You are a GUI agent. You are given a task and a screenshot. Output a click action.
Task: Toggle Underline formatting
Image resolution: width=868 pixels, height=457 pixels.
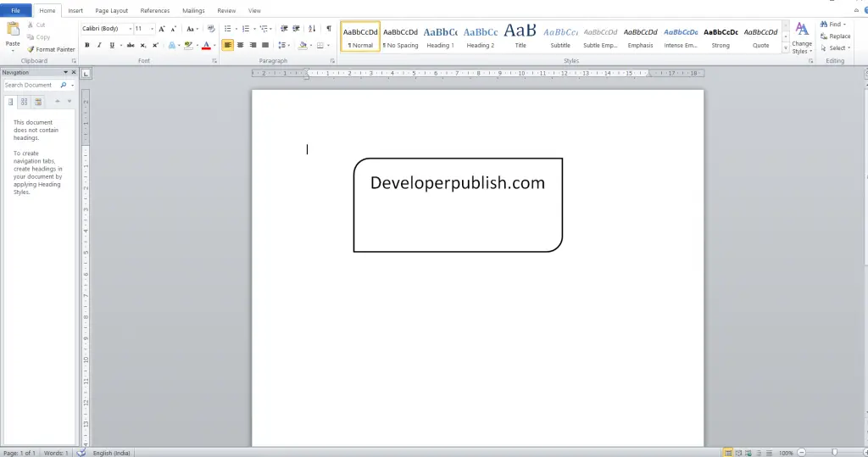tap(112, 46)
